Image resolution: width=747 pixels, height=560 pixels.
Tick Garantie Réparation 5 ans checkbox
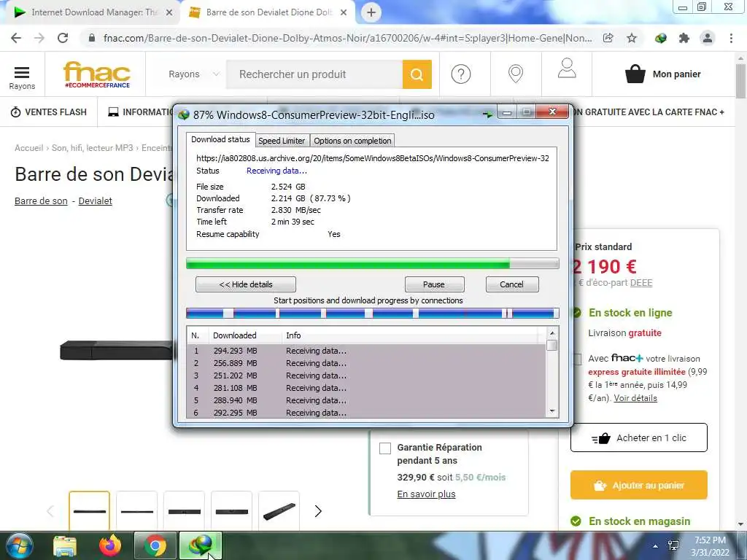coord(385,448)
